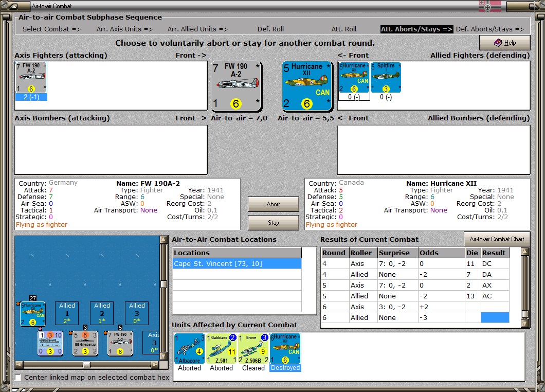Select the Erone Z.506B cleared counter
Screen dimensions: 545x392
[x=253, y=348]
